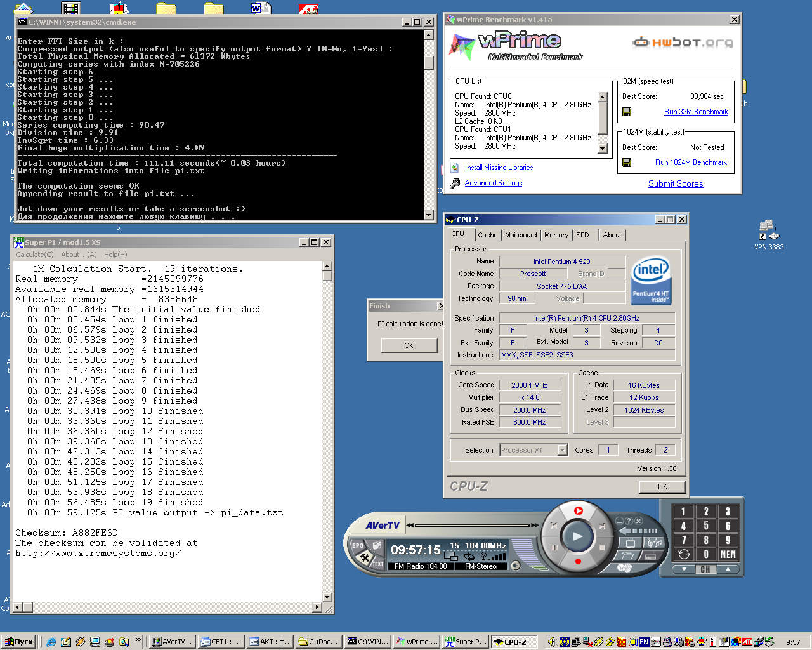The height and width of the screenshot is (650, 812).
Task: Switch to TV mode icon in AVerTV
Action: 631,543
